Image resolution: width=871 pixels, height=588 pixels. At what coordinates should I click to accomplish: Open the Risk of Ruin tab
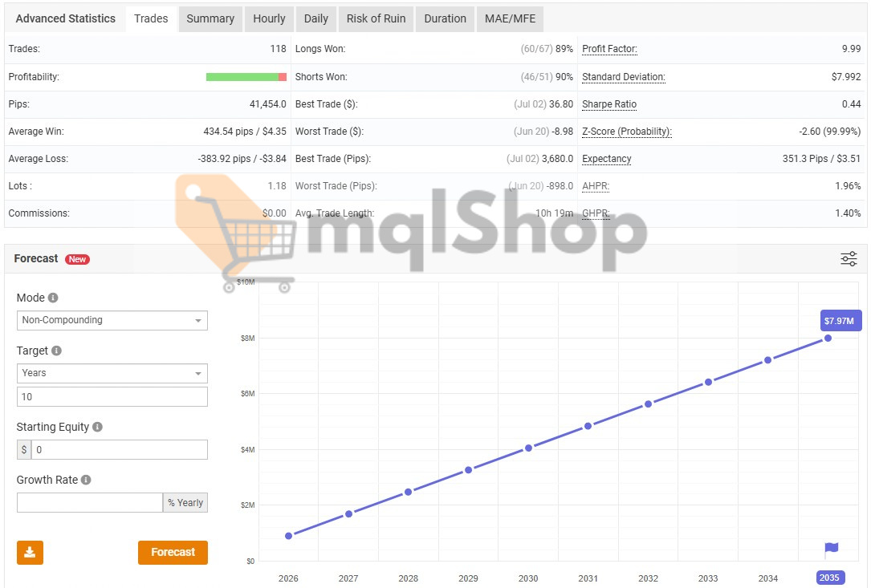click(x=375, y=18)
